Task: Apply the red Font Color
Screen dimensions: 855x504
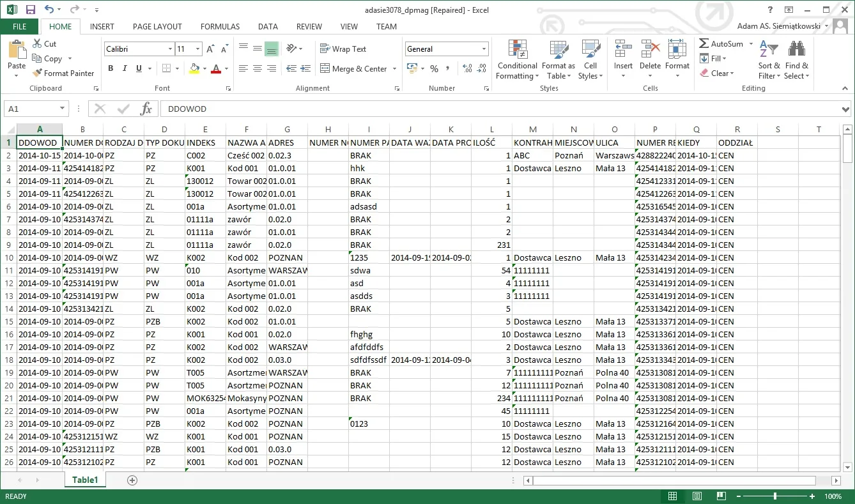Action: tap(216, 68)
